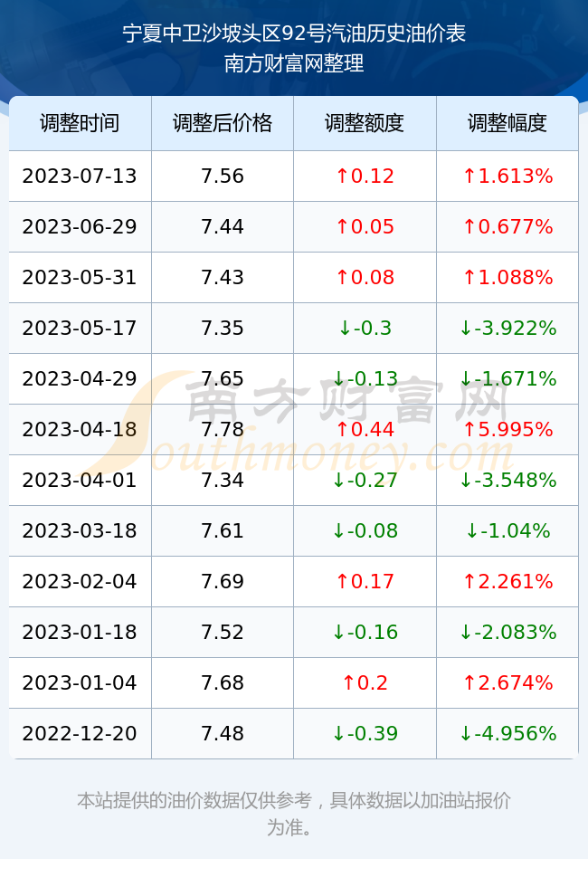588x887 pixels.
Task: Click the 调整时间 column header
Action: pos(80,123)
